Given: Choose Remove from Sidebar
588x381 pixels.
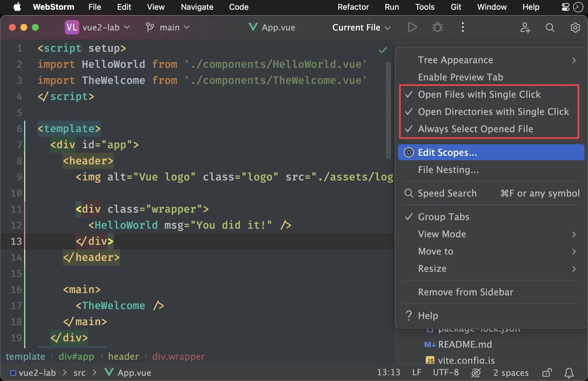Looking at the screenshot, I should (491, 292).
